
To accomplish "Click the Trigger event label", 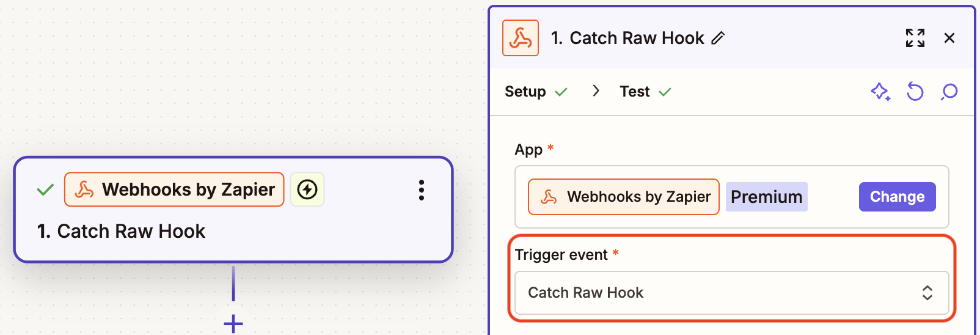I will [x=561, y=255].
